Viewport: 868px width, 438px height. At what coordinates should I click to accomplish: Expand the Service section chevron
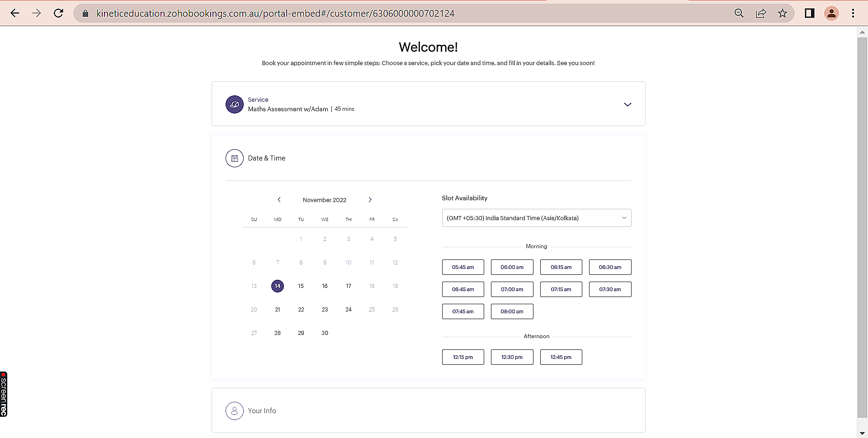[627, 104]
